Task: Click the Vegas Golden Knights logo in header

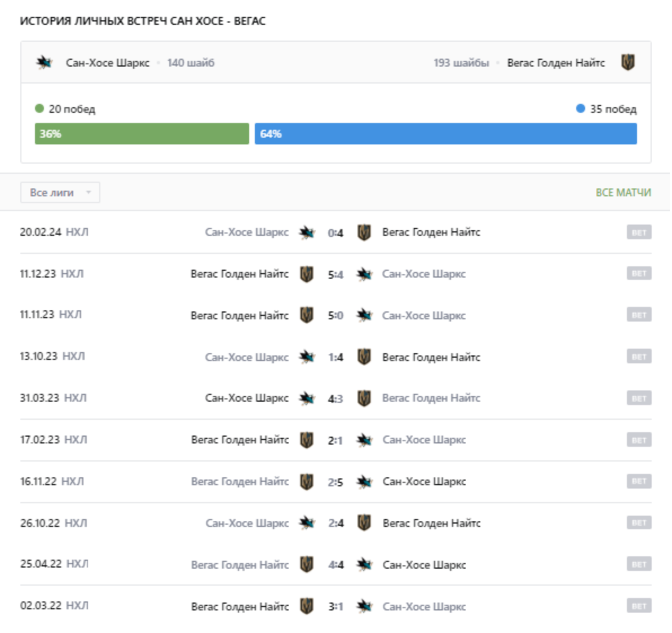Action: (627, 63)
